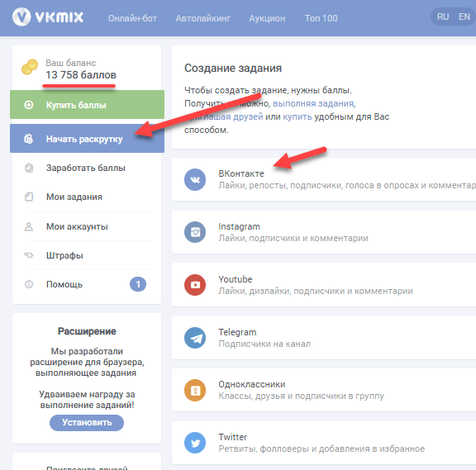The height and width of the screenshot is (470, 476).
Task: Click the red Youtube play icon
Action: tap(195, 285)
